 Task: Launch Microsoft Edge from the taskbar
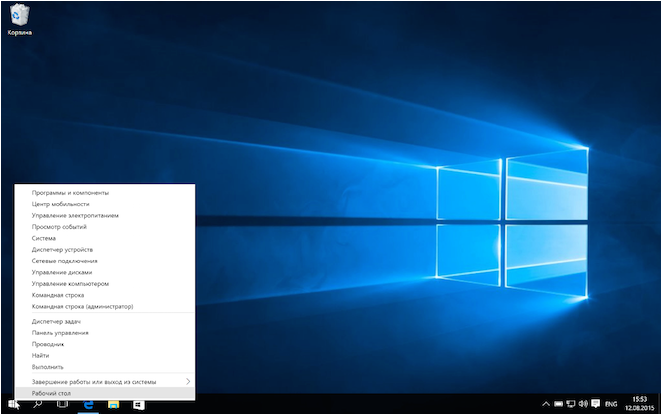(88, 404)
